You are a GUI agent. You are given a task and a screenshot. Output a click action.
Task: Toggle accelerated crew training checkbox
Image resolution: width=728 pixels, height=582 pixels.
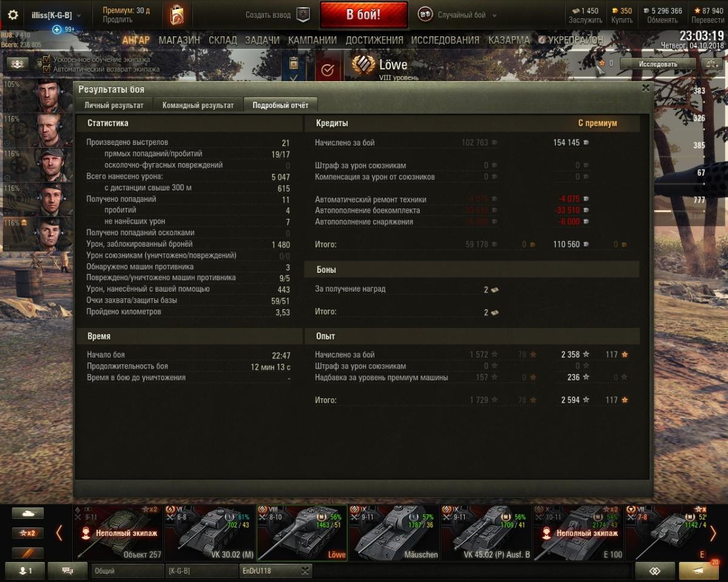pos(47,59)
